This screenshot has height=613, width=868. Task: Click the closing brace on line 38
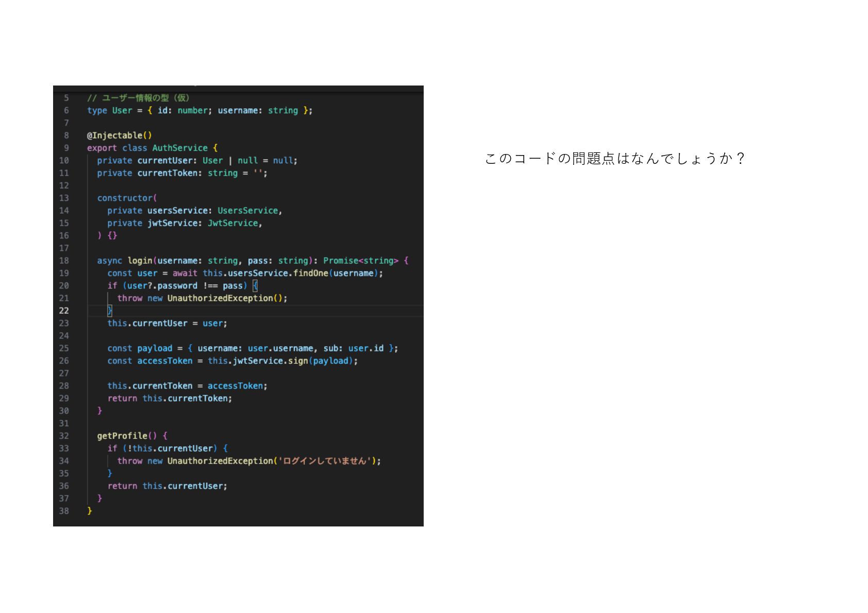[x=90, y=511]
